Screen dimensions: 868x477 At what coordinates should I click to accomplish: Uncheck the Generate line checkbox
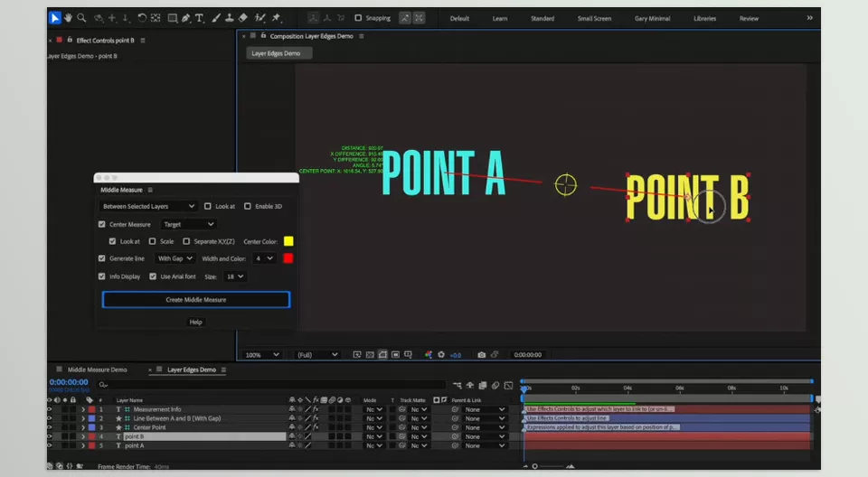102,257
